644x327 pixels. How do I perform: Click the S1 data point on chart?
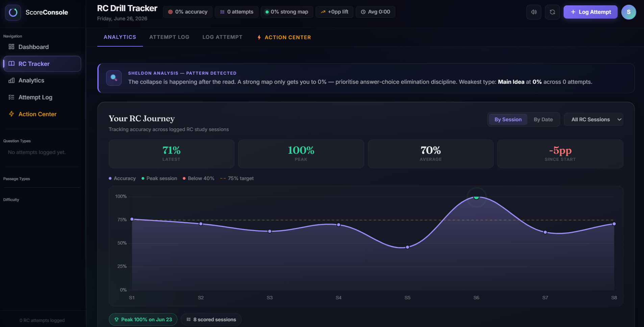click(x=132, y=219)
